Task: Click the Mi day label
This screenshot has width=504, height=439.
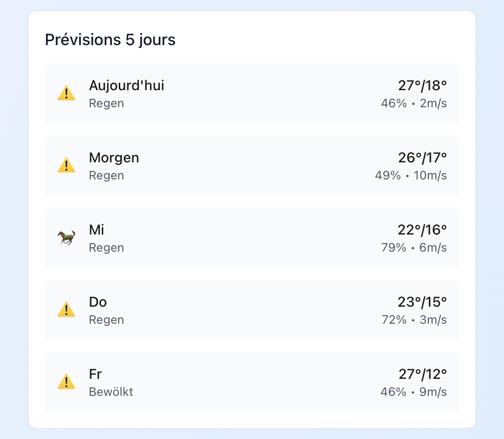Action: tap(96, 230)
